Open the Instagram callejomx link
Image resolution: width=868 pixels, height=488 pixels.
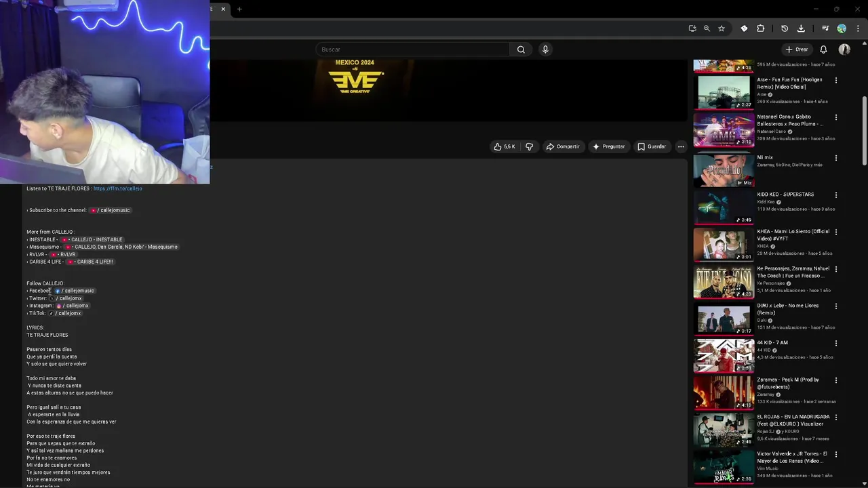[x=73, y=306]
